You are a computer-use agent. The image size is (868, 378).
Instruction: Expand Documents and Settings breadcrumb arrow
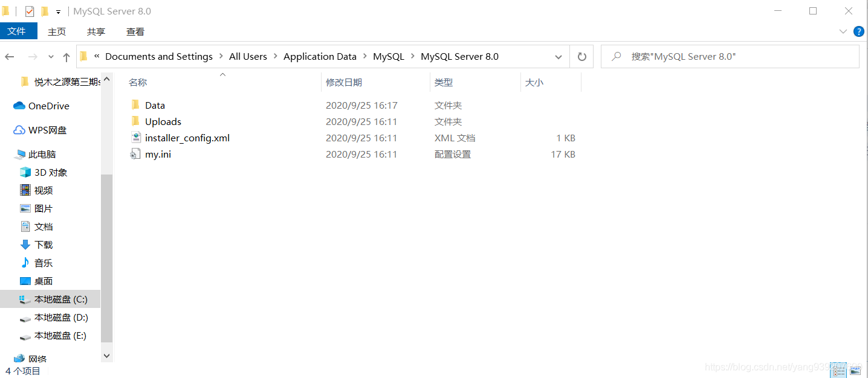point(221,56)
